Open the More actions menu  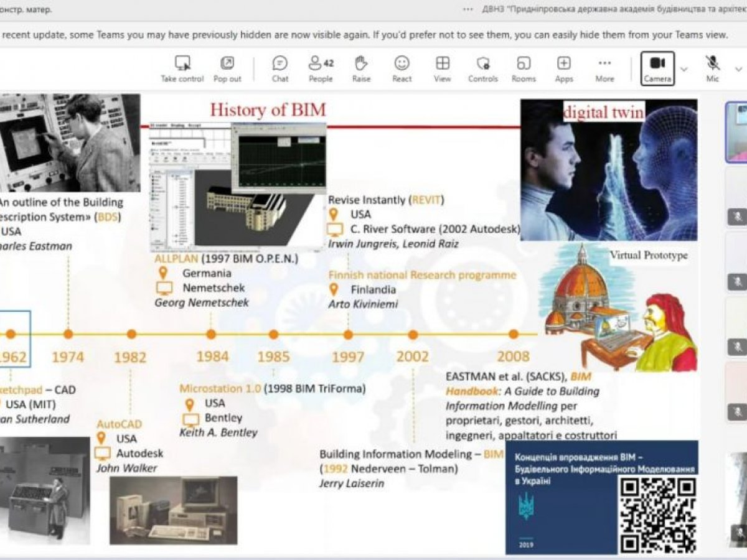coord(604,63)
